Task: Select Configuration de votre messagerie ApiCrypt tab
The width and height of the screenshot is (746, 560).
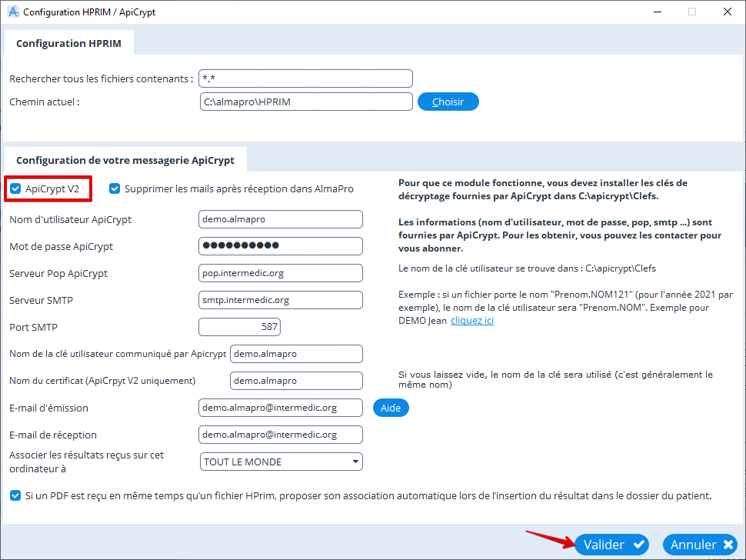Action: pos(125,160)
